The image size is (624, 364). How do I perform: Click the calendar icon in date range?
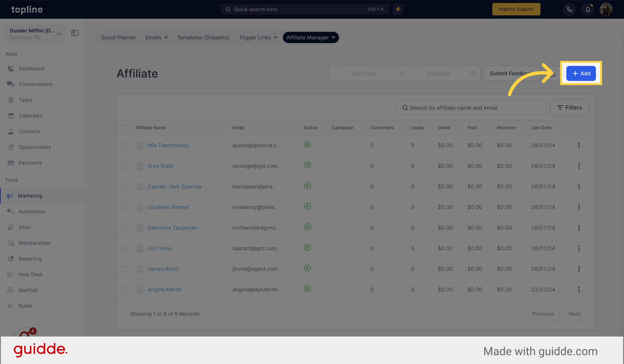472,74
